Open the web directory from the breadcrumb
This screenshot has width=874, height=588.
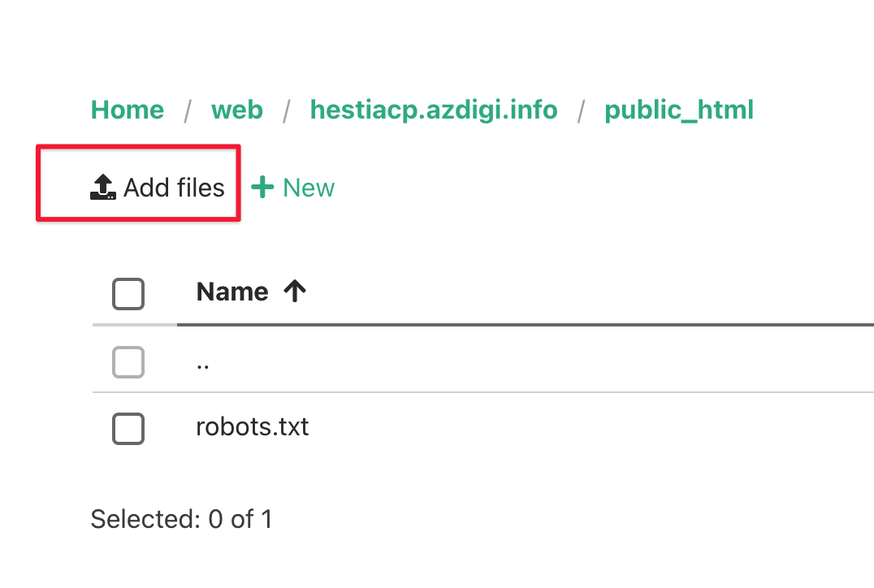coord(236,110)
